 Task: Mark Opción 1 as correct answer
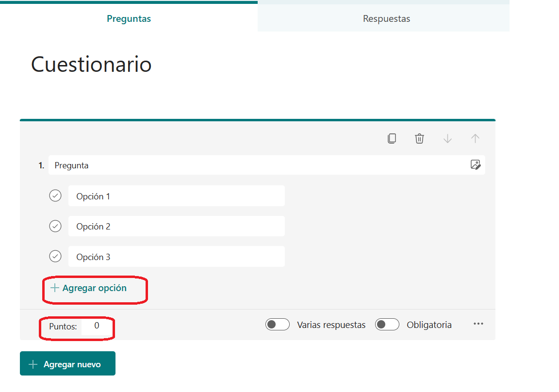tap(55, 196)
